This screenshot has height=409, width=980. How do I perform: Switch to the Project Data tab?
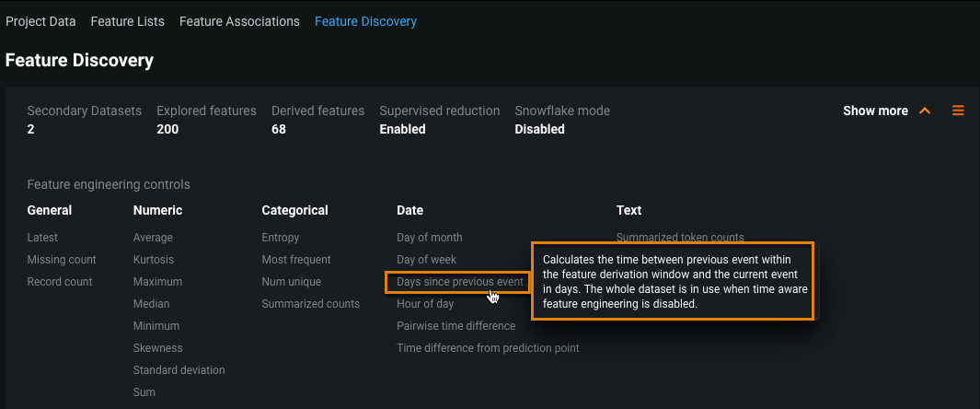click(40, 20)
